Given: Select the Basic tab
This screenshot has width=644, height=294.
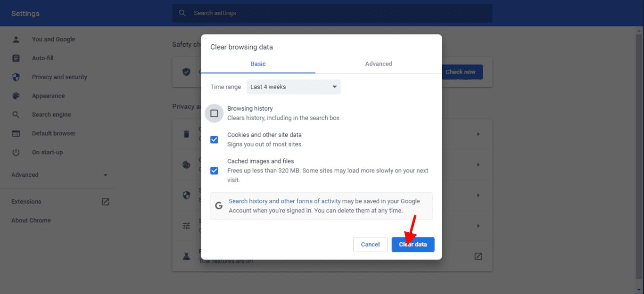Looking at the screenshot, I should click(258, 64).
